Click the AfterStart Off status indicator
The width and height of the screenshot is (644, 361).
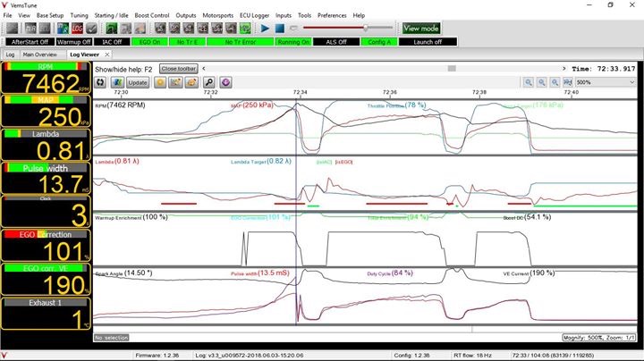tap(30, 42)
